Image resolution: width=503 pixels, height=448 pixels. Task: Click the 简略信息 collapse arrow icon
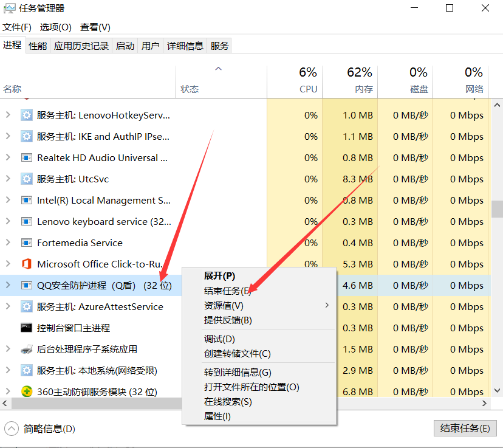(12, 429)
